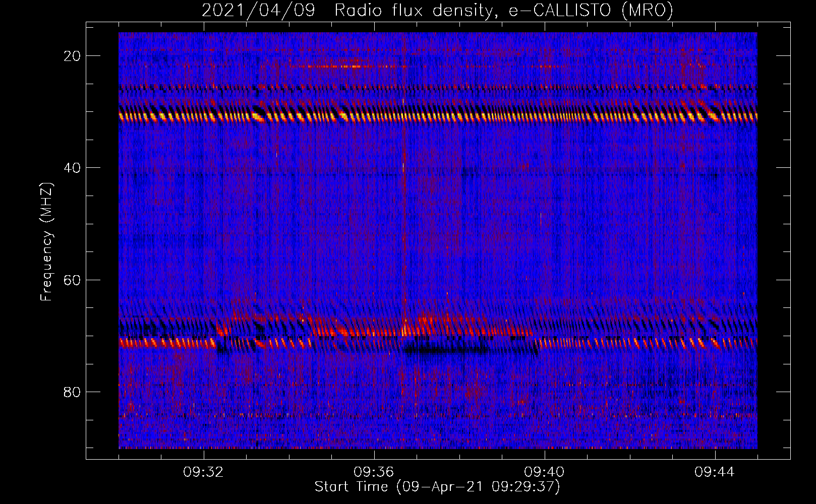Click the 40 MHz frequency tick label

[x=73, y=168]
